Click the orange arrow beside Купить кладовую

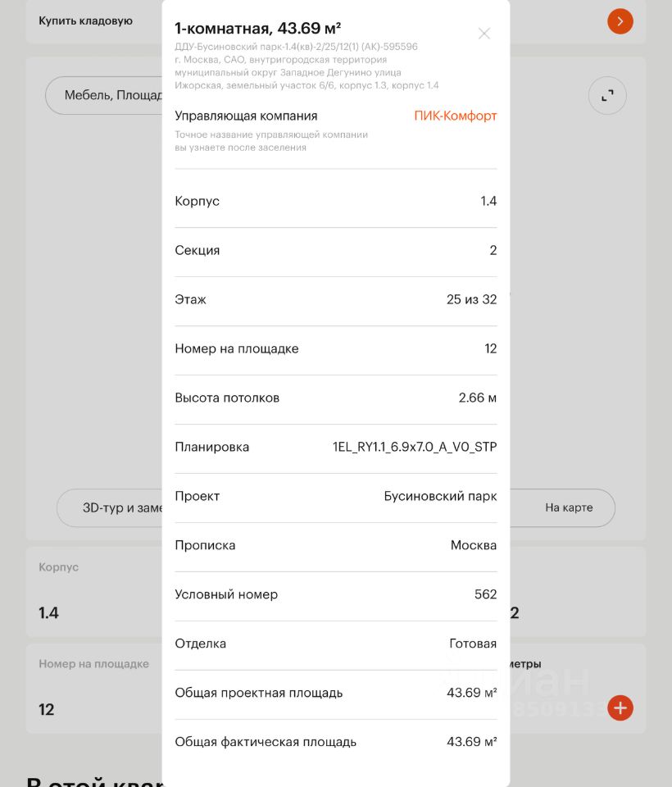point(620,21)
